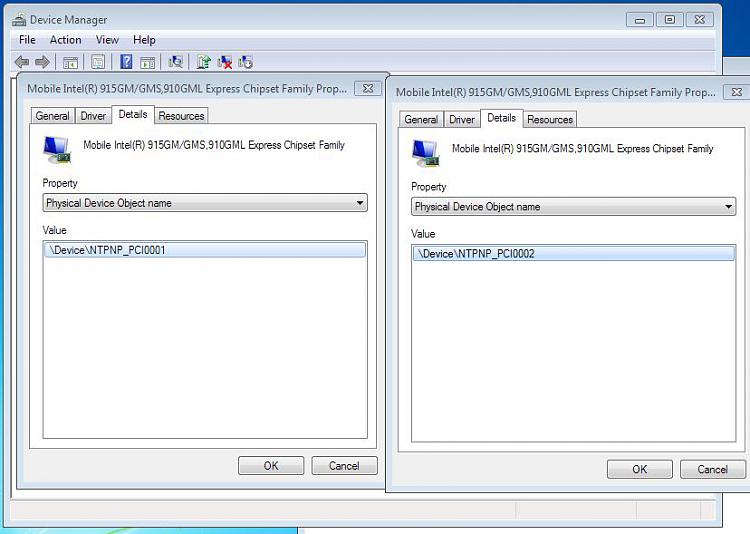
Task: Click the blue Help question mark icon
Action: (126, 62)
